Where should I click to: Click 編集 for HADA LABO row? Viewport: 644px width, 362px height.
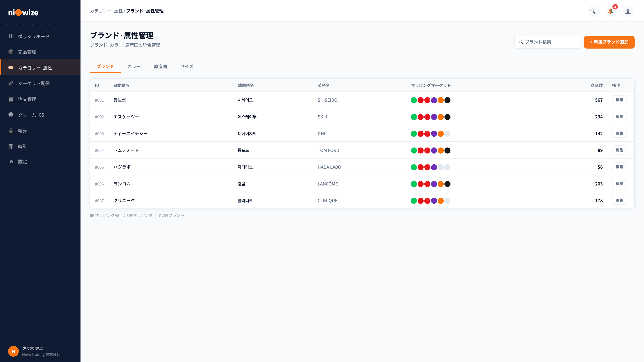619,167
